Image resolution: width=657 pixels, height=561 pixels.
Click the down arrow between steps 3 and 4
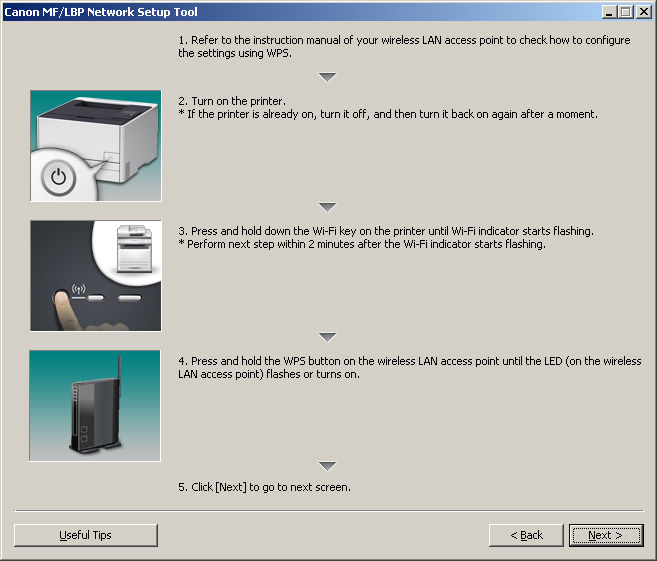[x=327, y=337]
